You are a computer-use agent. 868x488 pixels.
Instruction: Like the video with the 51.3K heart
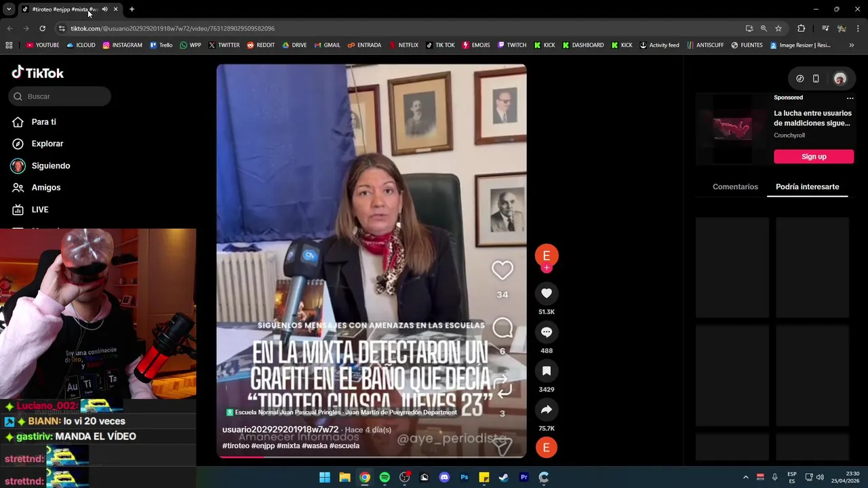[x=547, y=293]
